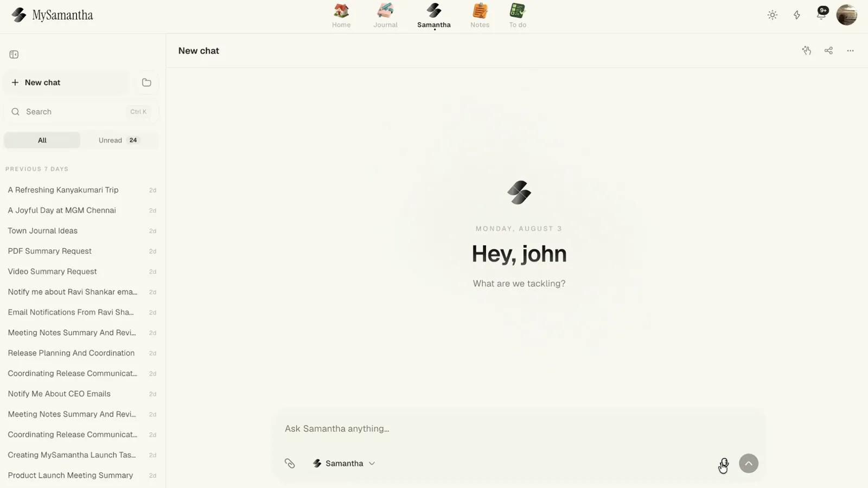Collapse the sidebar panel icon
The image size is (868, 488).
click(x=14, y=54)
